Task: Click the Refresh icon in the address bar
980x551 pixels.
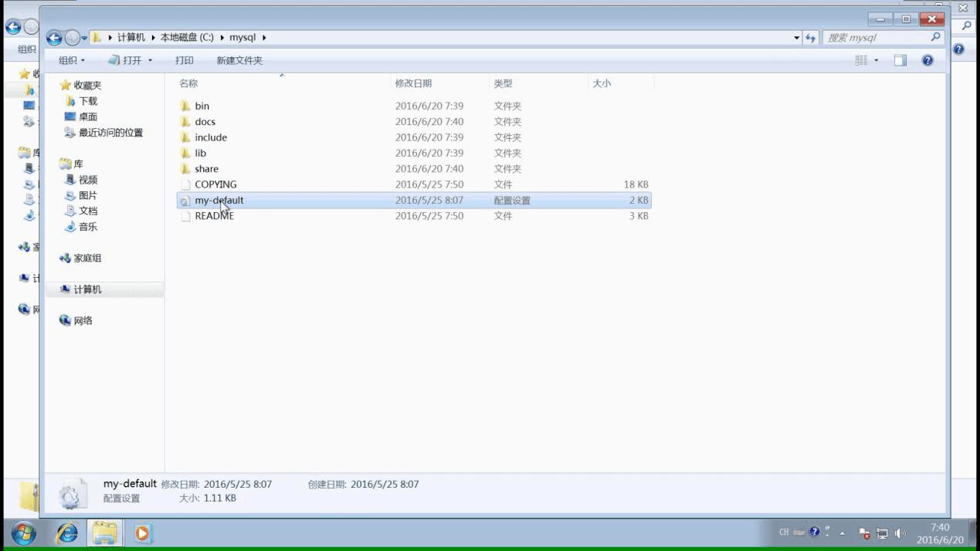Action: click(x=809, y=37)
